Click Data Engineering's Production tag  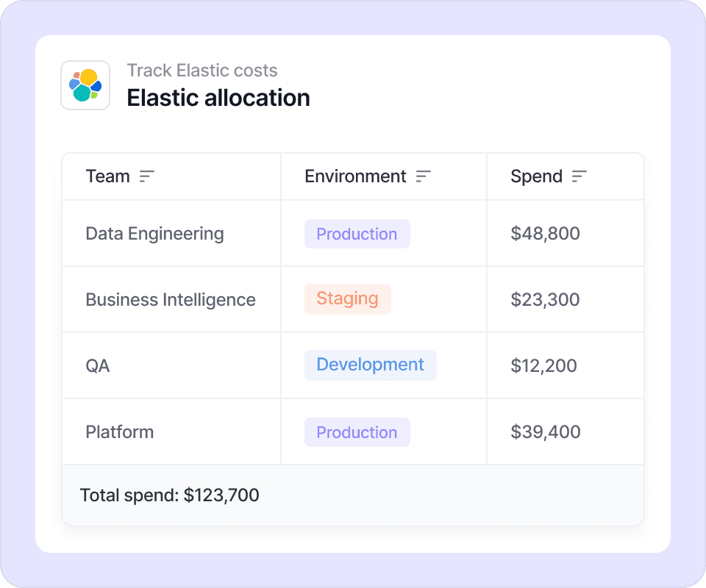(357, 234)
